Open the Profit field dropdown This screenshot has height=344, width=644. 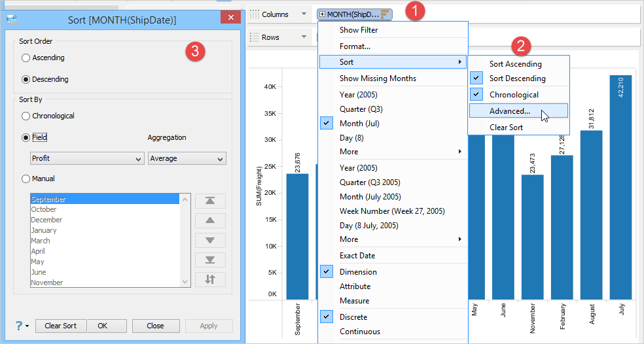pyautogui.click(x=87, y=158)
